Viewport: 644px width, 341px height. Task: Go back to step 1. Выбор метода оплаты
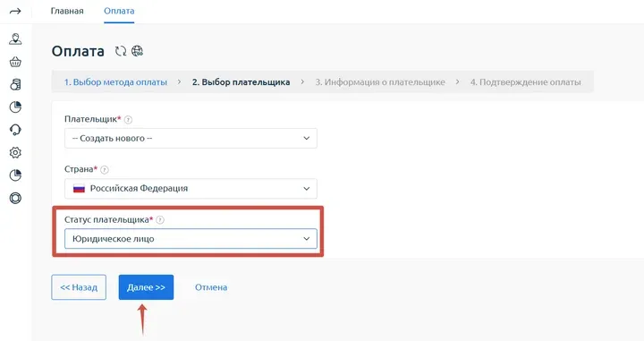[x=115, y=82]
